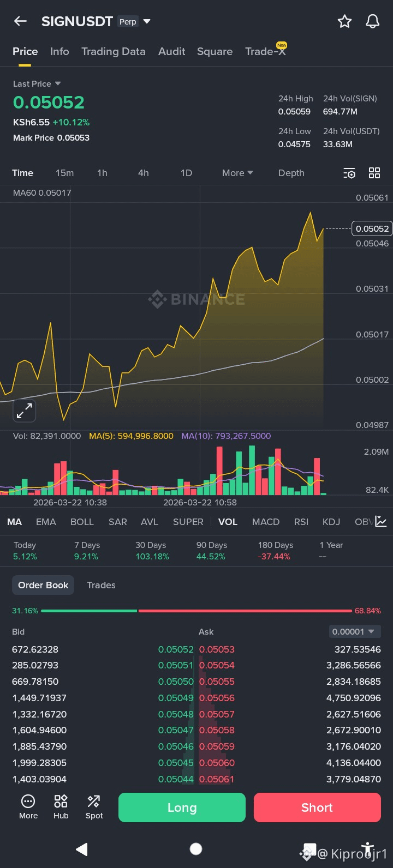393x868 pixels.
Task: Add SIGNUSDT to favorites with star icon
Action: point(344,21)
